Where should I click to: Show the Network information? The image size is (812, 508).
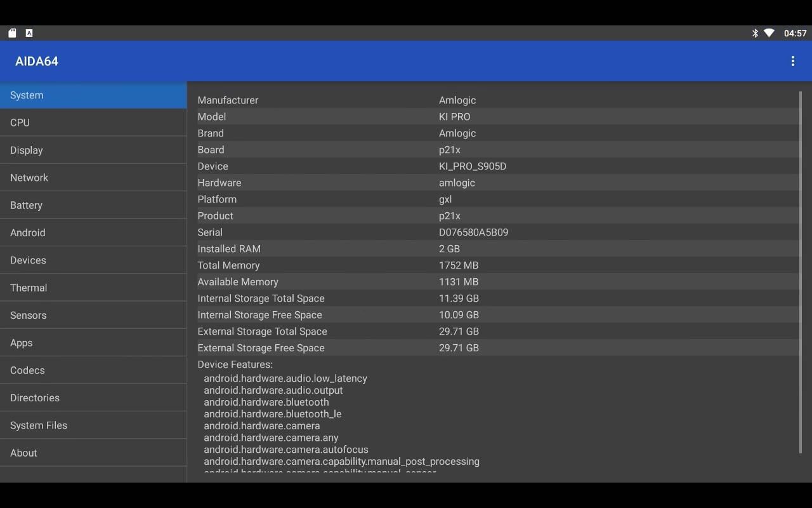tap(93, 178)
